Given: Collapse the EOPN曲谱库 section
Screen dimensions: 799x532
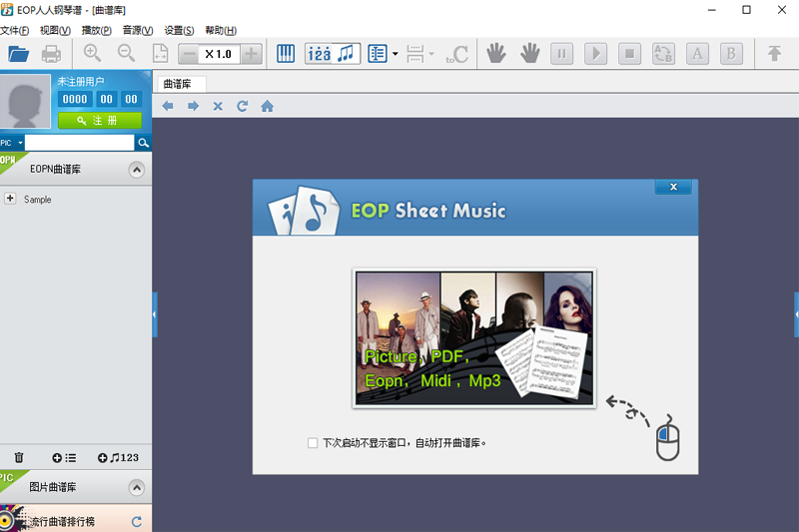Looking at the screenshot, I should point(137,170).
